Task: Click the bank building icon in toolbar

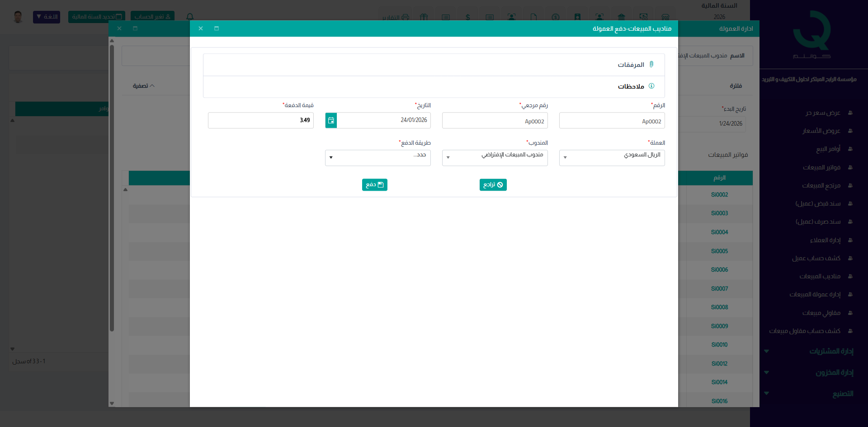Action: (x=621, y=17)
